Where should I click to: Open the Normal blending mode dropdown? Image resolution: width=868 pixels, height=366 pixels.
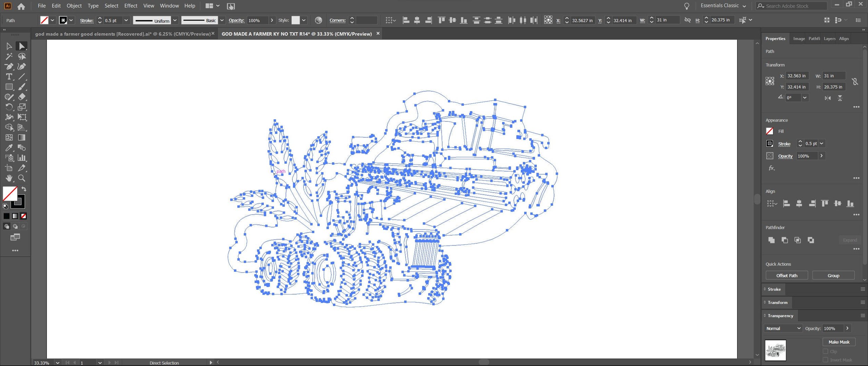[x=783, y=328]
